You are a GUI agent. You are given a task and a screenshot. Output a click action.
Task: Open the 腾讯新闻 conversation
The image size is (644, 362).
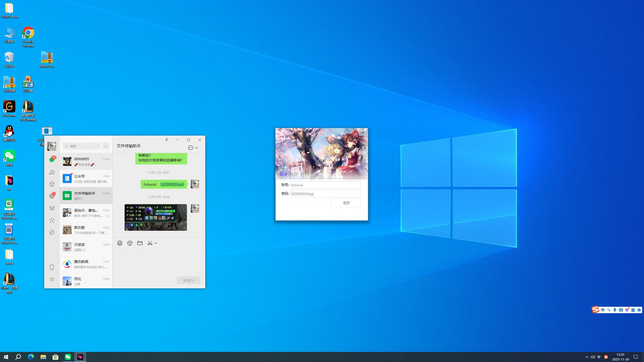pos(86,264)
